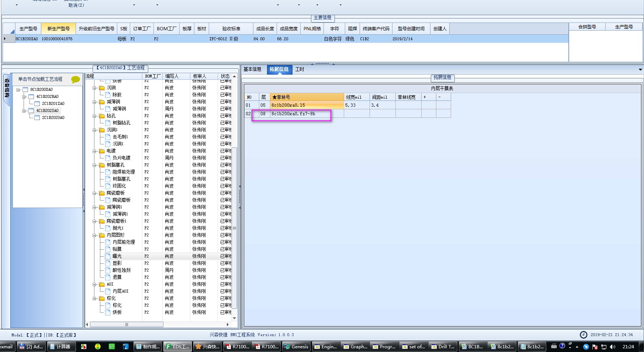Click the 2C1B201ZA0 node window icon
The width and height of the screenshot is (644, 352).
pos(37,103)
